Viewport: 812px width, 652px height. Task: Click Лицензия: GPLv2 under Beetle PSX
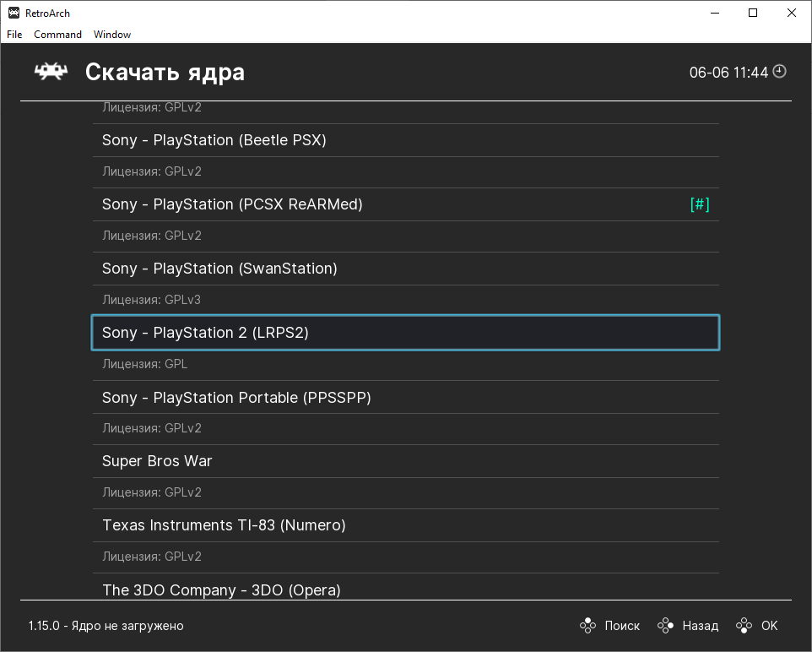click(152, 171)
